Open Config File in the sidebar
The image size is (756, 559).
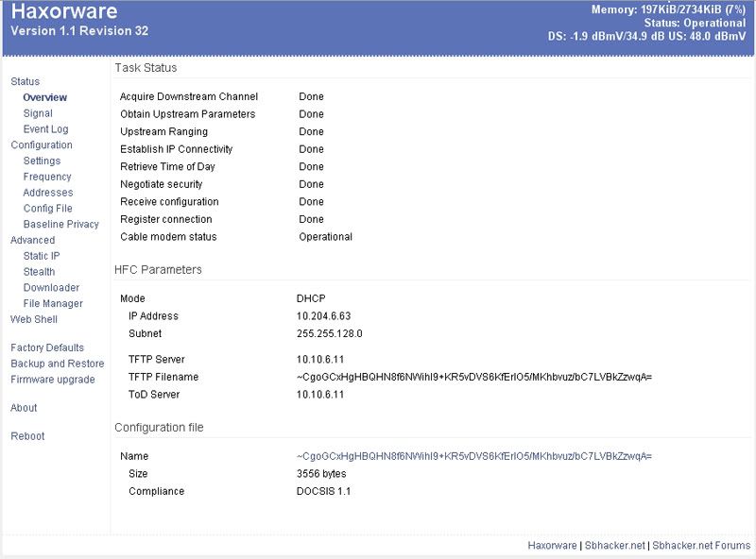point(47,209)
